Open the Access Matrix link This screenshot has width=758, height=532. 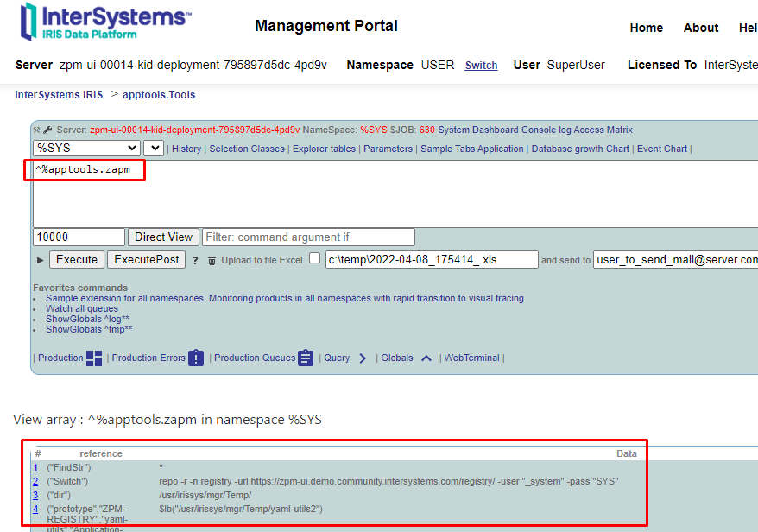(603, 130)
